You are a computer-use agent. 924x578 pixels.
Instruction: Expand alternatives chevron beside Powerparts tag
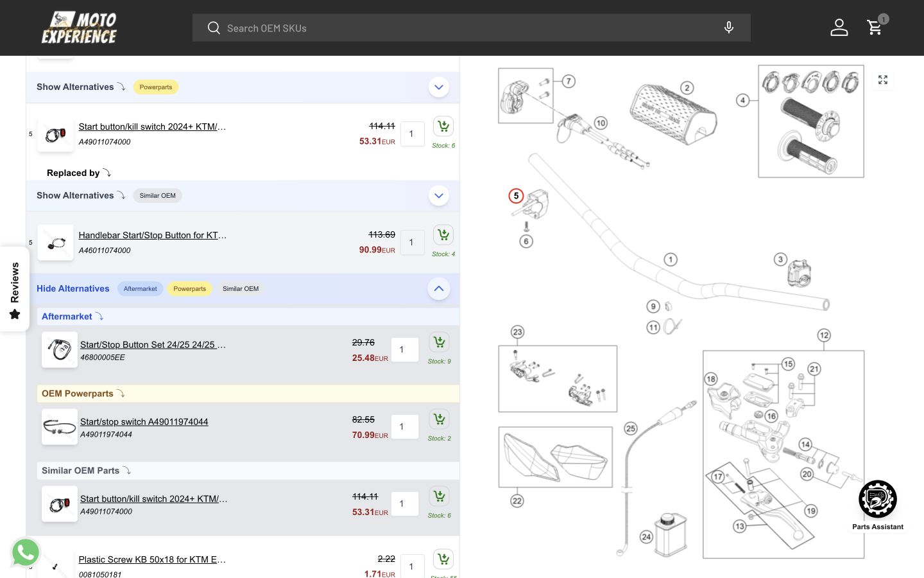click(439, 87)
